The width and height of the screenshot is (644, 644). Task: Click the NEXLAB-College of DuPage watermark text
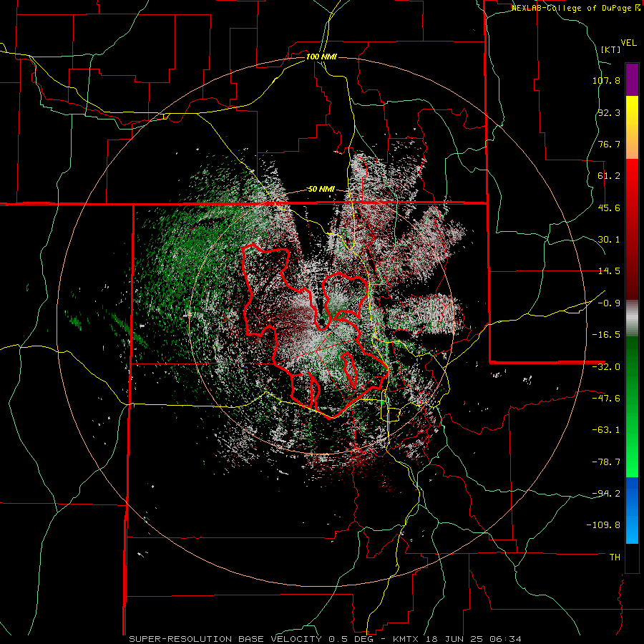[576, 8]
